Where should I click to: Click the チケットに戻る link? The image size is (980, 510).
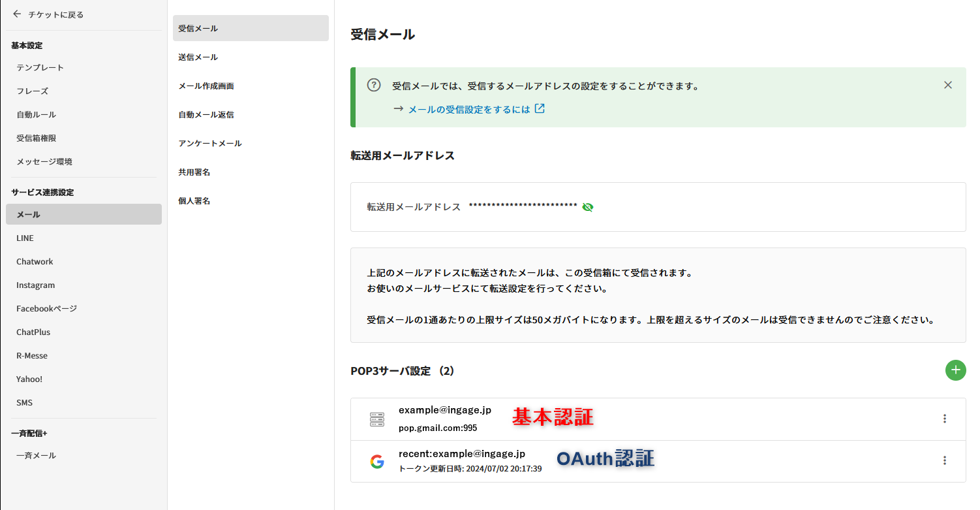[x=56, y=14]
